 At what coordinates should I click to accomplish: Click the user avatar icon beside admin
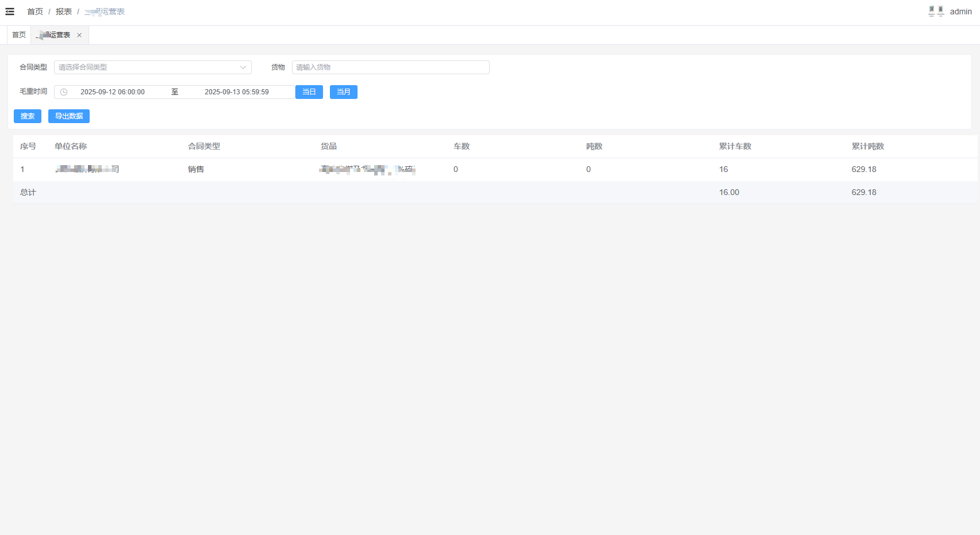click(x=936, y=12)
